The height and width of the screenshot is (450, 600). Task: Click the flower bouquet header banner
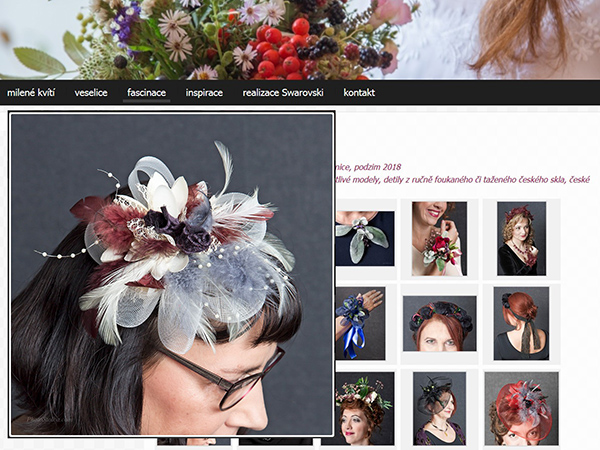click(300, 40)
